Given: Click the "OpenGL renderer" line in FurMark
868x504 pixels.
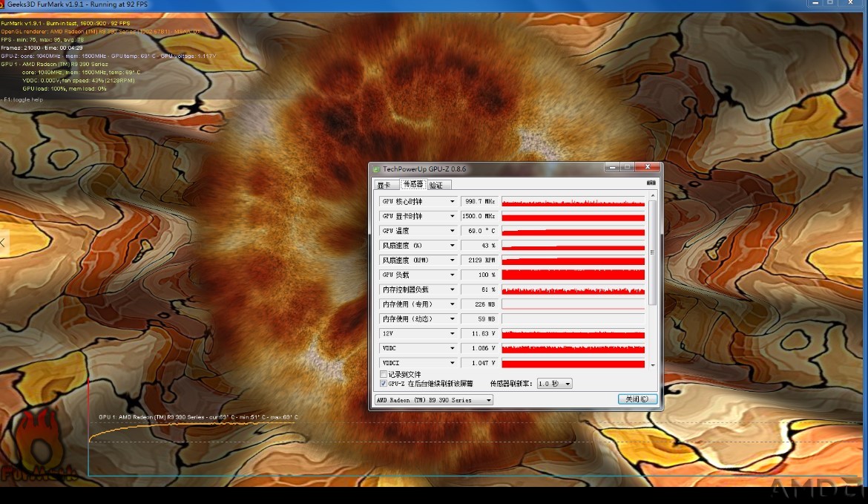Looking at the screenshot, I should click(x=101, y=32).
